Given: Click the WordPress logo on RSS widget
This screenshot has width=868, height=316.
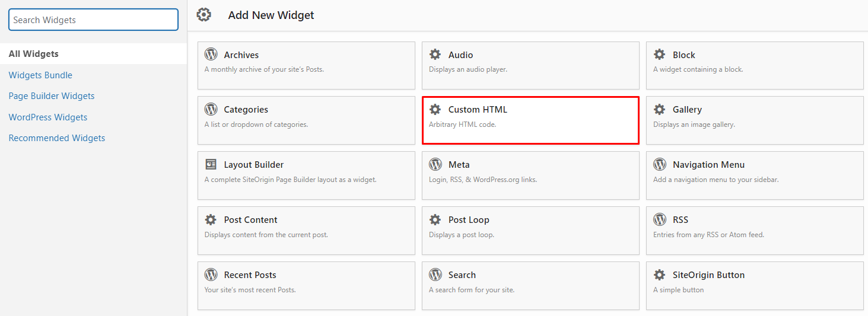Looking at the screenshot, I should (x=659, y=219).
